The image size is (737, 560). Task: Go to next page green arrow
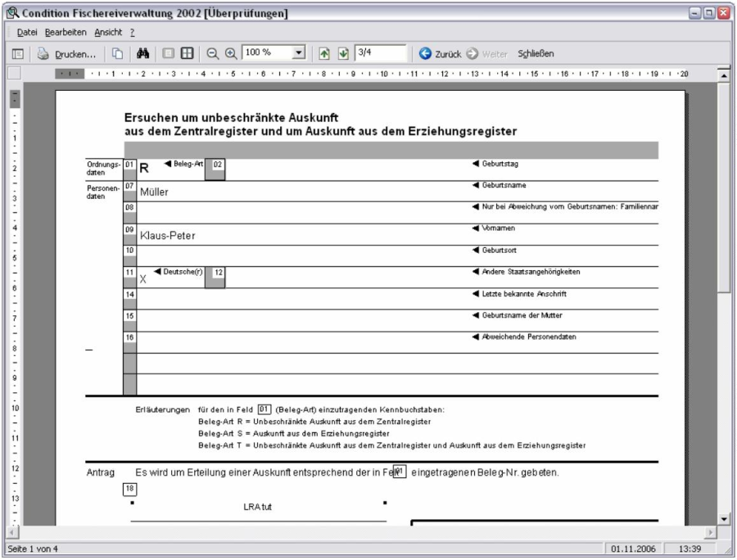pyautogui.click(x=342, y=54)
